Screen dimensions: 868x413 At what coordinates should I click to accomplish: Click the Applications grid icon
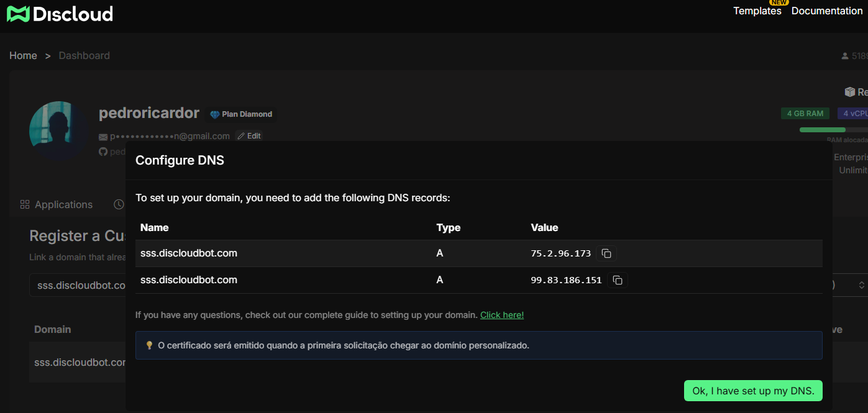(25, 204)
